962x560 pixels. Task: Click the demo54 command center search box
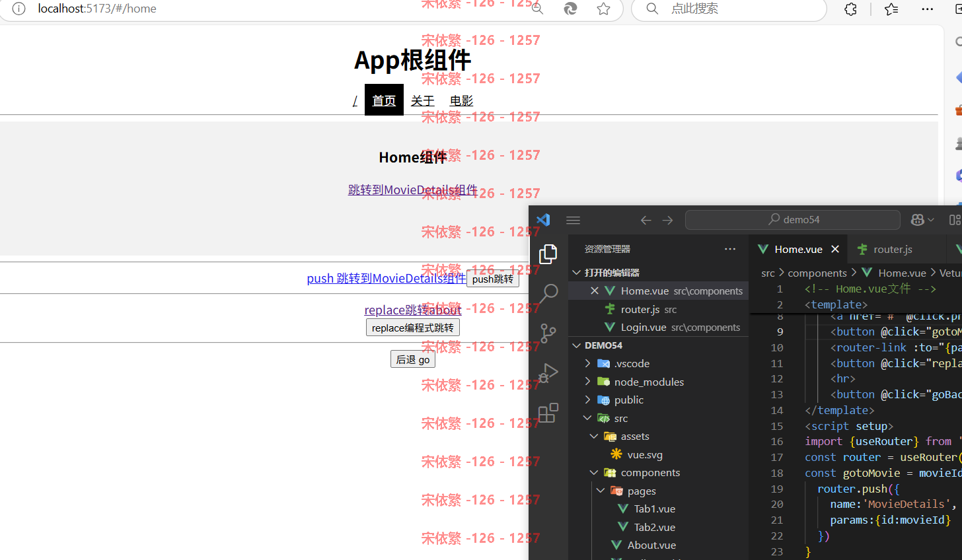[x=793, y=220]
